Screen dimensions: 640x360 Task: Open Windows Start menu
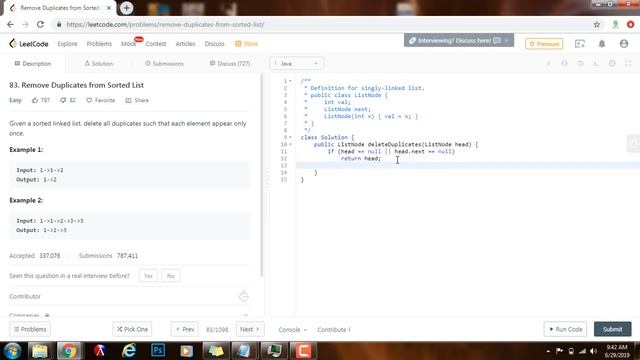pos(12,351)
